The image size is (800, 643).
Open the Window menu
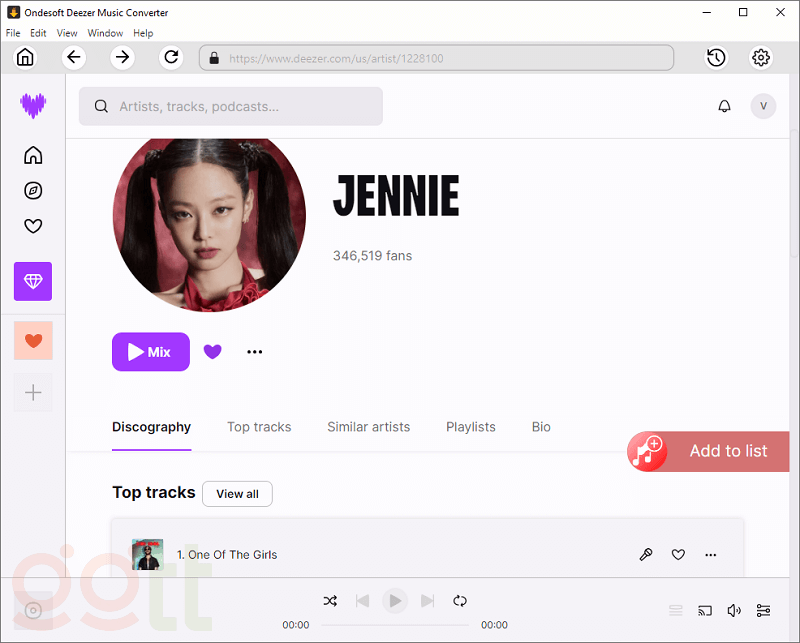click(105, 33)
